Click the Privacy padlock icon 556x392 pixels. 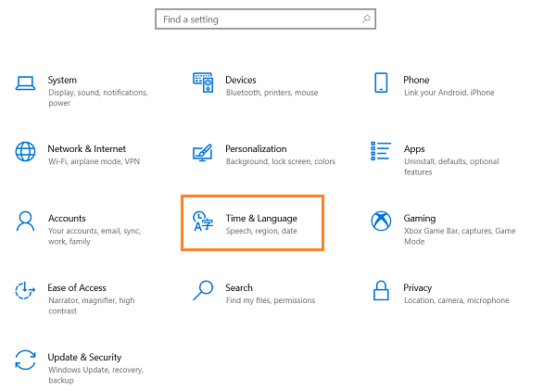(381, 291)
